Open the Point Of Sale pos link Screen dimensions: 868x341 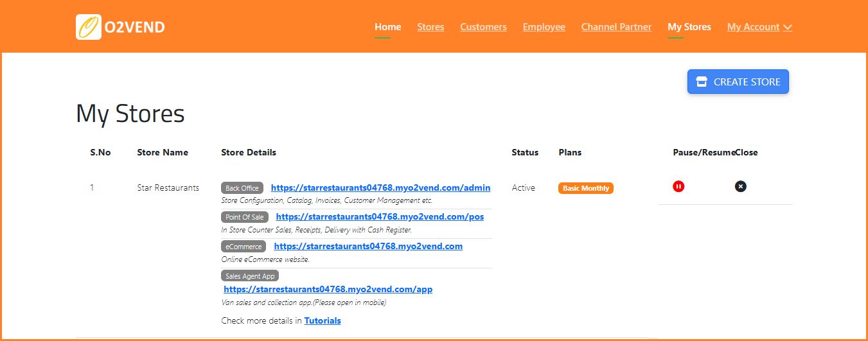[380, 217]
